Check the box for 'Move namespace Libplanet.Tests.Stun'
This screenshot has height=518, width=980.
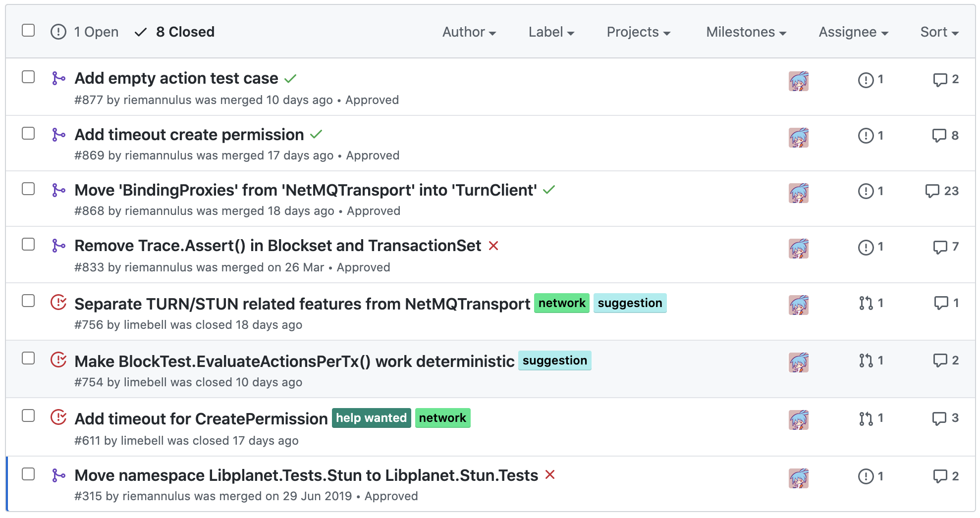coord(28,474)
